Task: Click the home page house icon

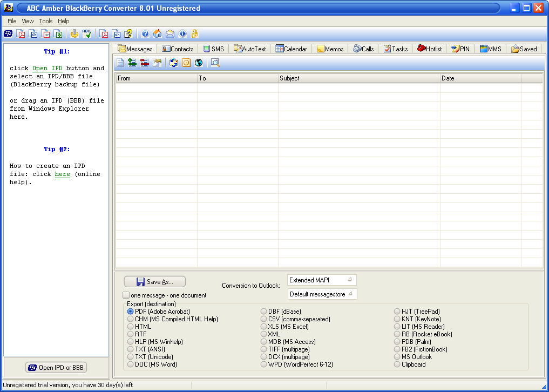Action: pyautogui.click(x=158, y=33)
